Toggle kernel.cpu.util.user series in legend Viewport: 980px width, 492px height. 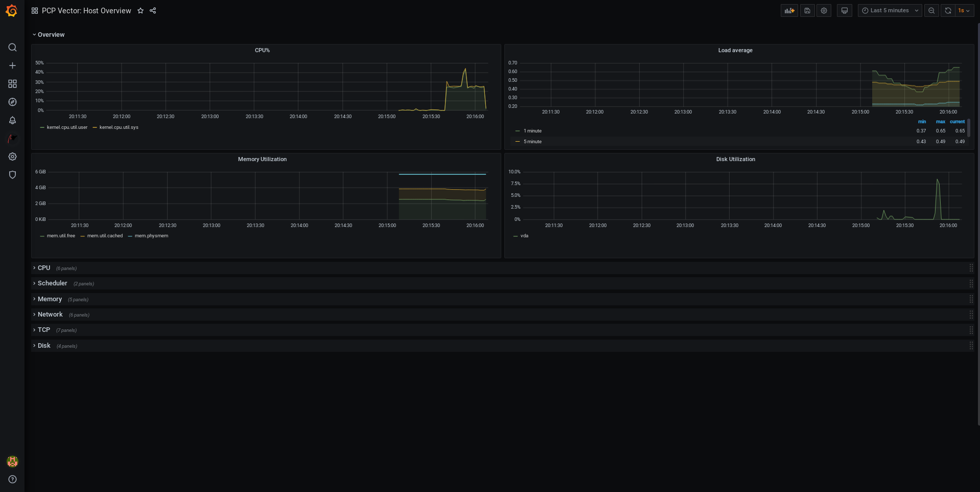tap(67, 127)
